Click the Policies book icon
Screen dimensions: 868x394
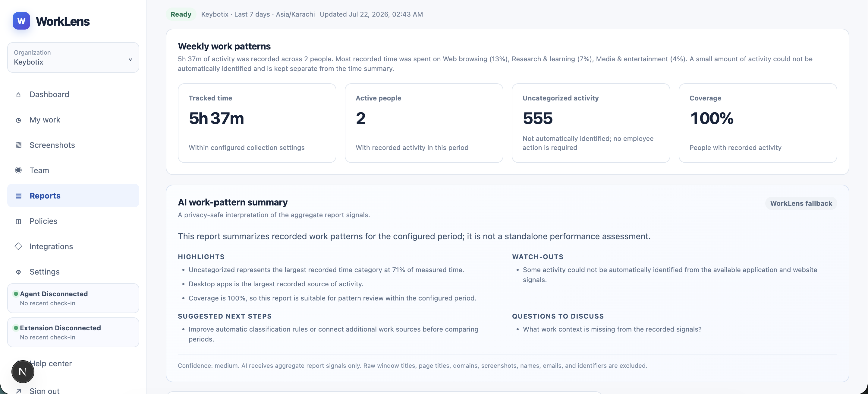pos(18,221)
